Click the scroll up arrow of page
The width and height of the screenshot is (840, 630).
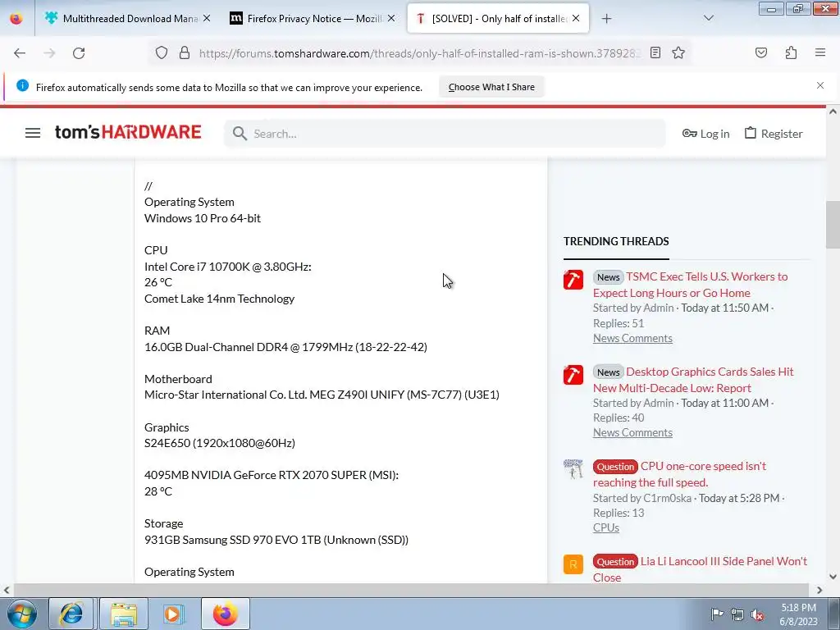pos(833,112)
